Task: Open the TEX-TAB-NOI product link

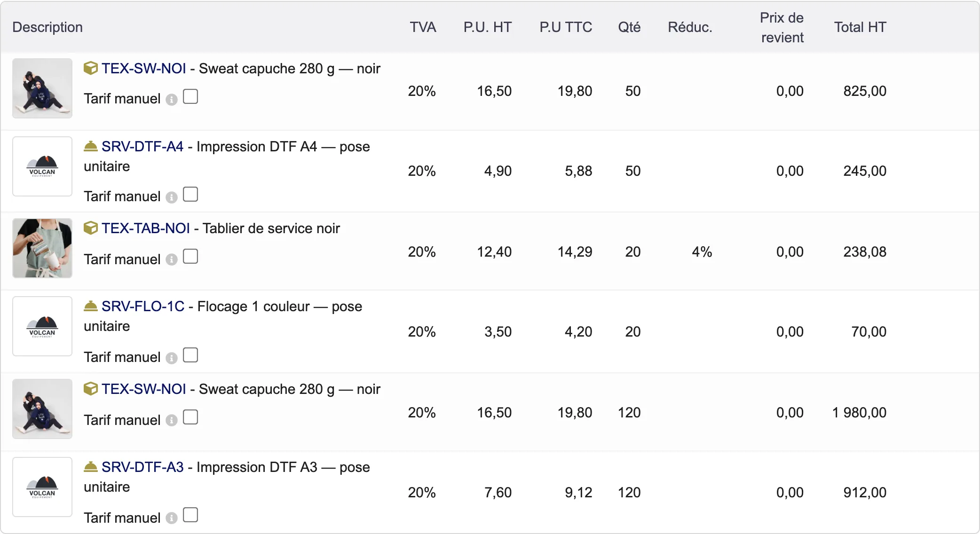Action: [146, 228]
